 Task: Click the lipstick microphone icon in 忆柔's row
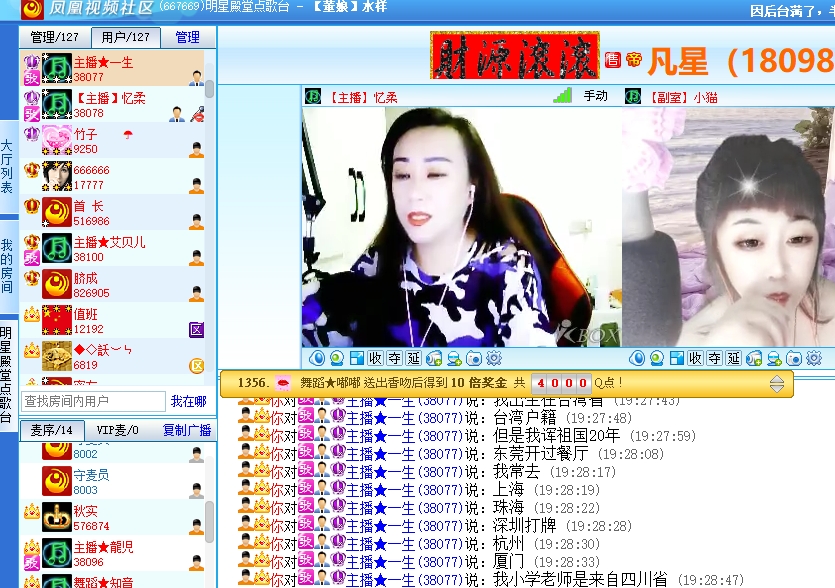tap(198, 113)
